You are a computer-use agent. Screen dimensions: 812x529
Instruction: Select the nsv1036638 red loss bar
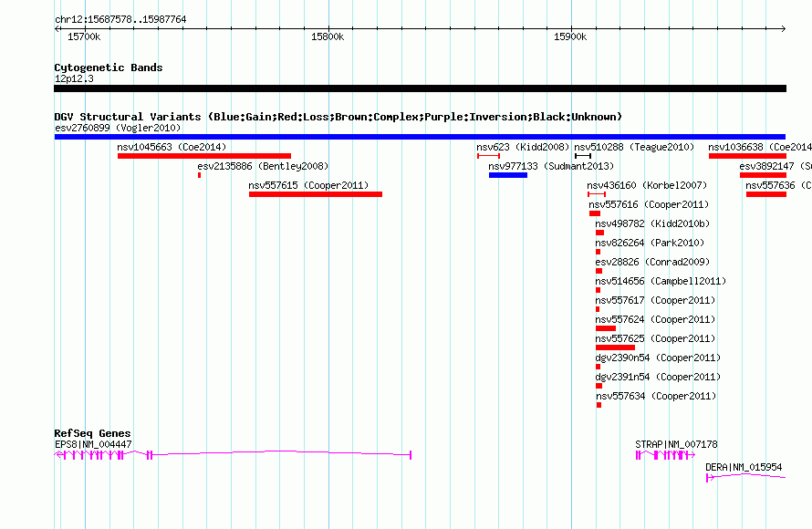click(x=747, y=156)
